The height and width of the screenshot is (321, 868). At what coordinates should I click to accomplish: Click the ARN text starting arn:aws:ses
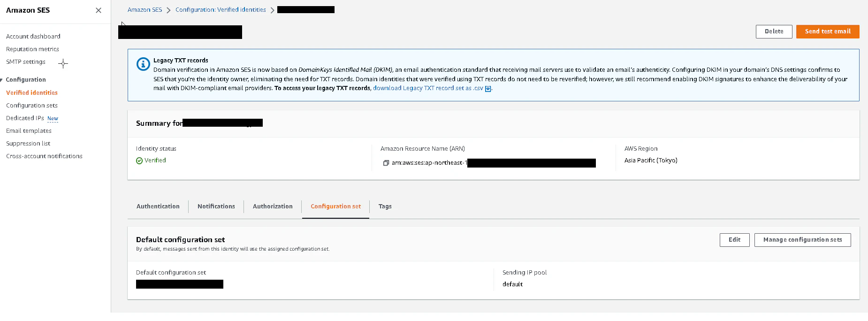(x=429, y=163)
